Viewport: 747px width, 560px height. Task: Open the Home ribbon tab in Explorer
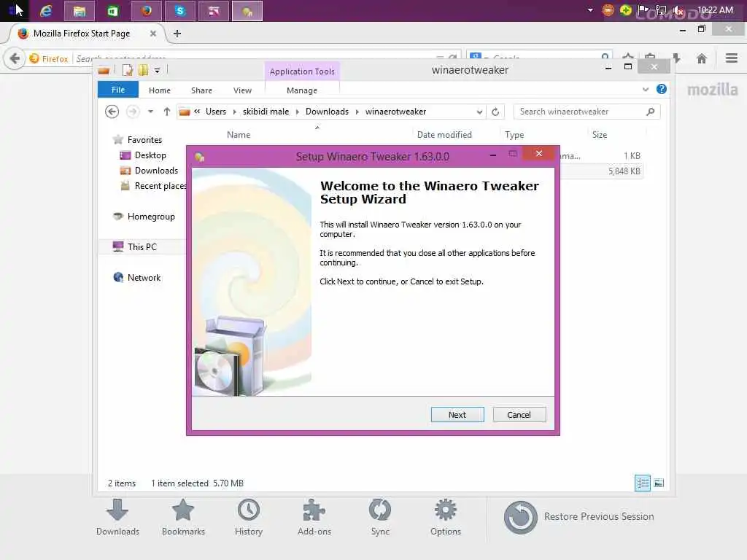pyautogui.click(x=159, y=90)
